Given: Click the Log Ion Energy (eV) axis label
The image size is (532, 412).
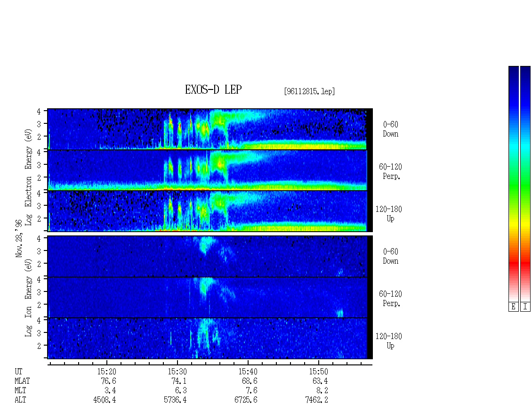Looking at the screenshot, I should tap(29, 298).
